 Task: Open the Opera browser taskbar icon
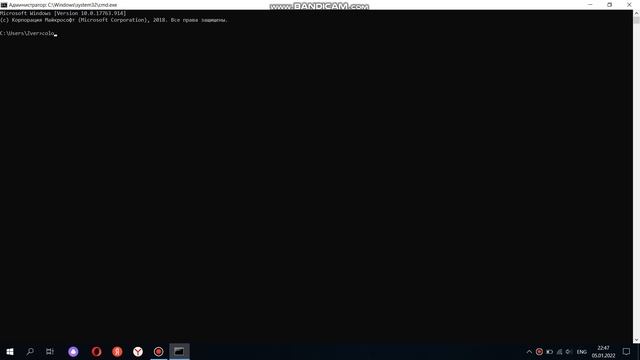tap(96, 351)
